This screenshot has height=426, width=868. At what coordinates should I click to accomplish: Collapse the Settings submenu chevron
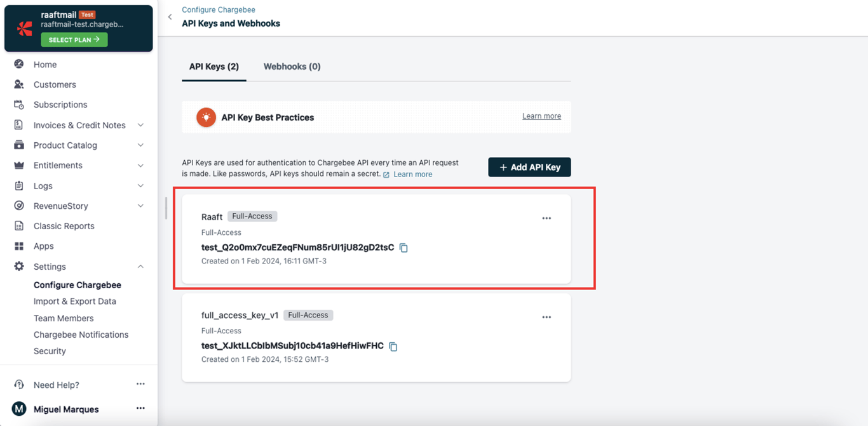pyautogui.click(x=140, y=267)
